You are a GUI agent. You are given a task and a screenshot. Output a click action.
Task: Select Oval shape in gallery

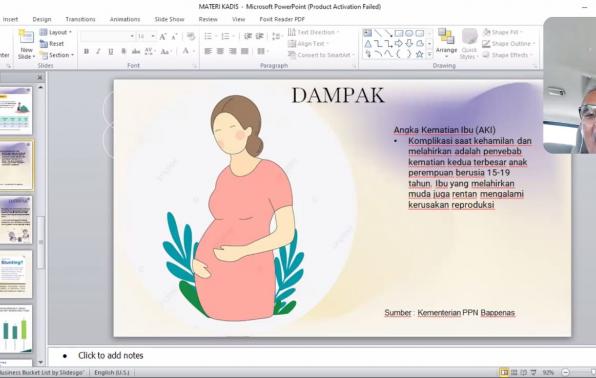coord(409,33)
